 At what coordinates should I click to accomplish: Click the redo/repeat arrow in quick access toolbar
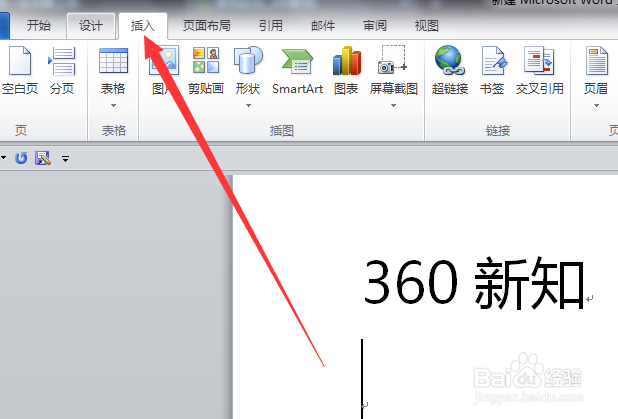pyautogui.click(x=21, y=158)
